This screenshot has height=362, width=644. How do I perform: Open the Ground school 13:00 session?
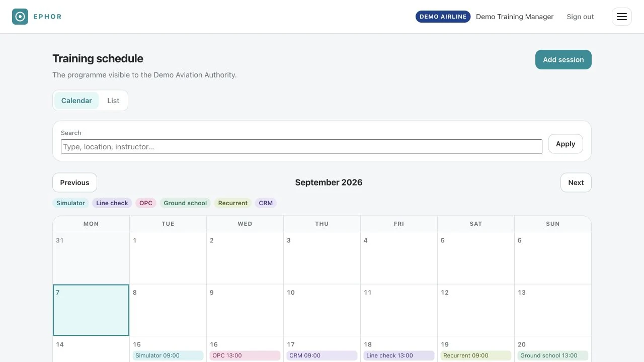tap(553, 355)
